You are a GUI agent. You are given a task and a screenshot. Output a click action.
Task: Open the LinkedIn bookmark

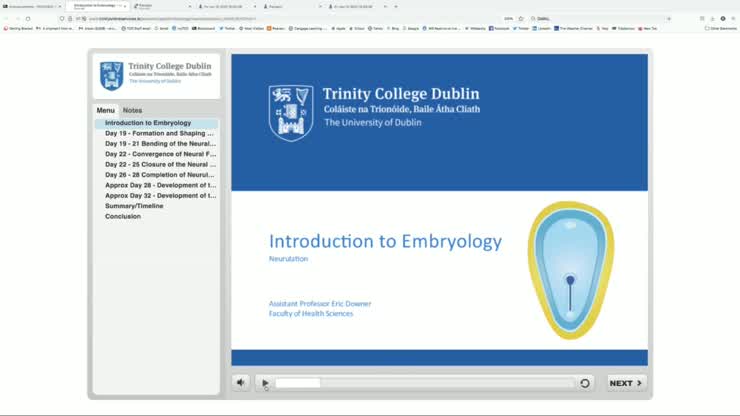tap(542, 28)
